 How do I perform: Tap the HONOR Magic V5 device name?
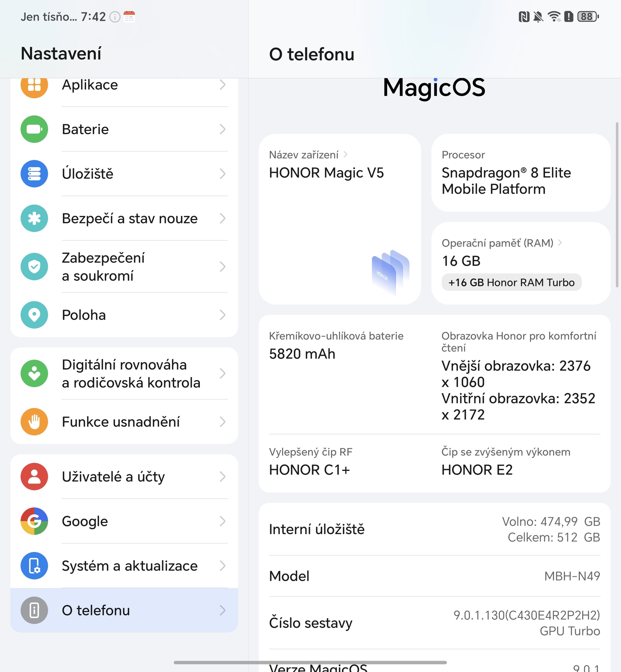click(x=327, y=173)
